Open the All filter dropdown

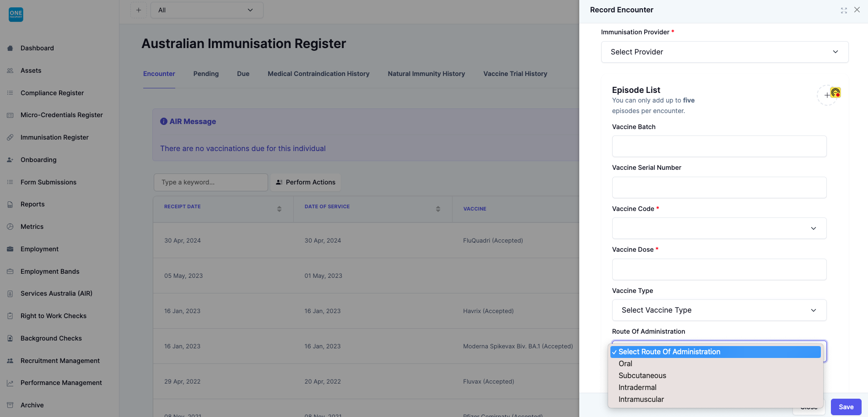click(x=207, y=10)
